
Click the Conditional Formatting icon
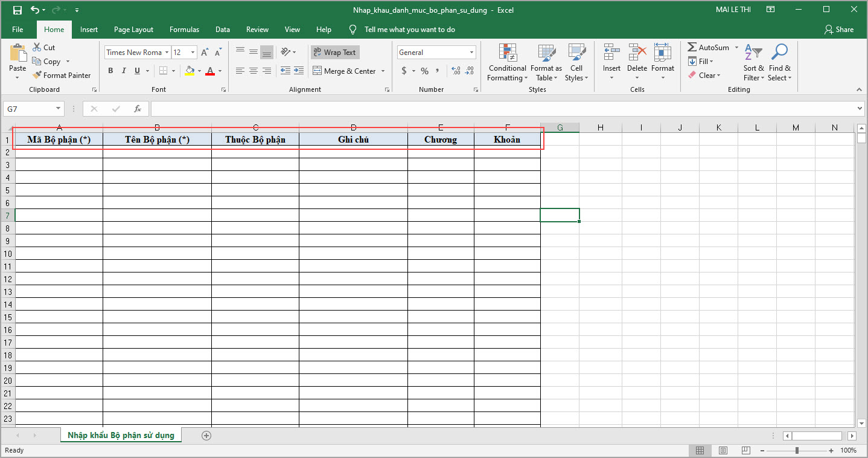pos(507,53)
